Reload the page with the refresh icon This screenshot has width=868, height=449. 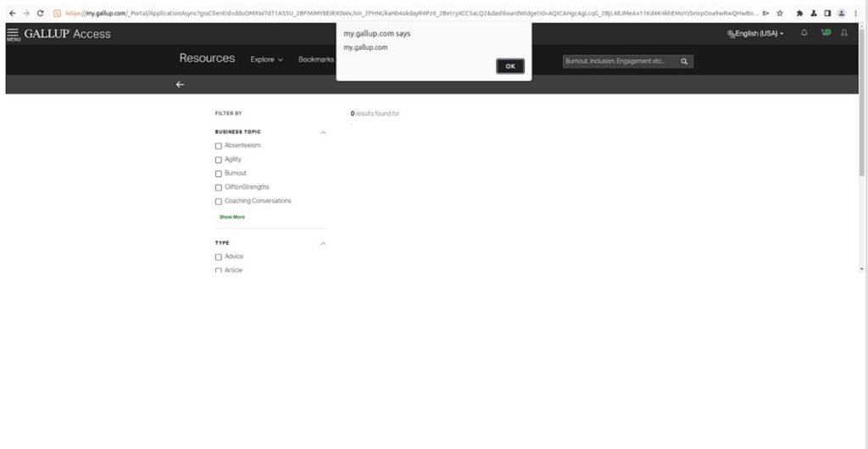click(x=40, y=14)
